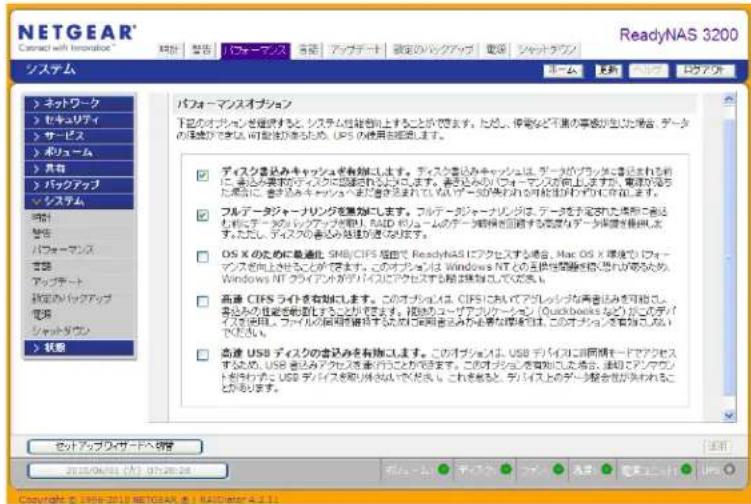This screenshot has height=504, width=751.
Task: Click the Volume (ボリューム) green status indicator
Action: click(x=444, y=469)
